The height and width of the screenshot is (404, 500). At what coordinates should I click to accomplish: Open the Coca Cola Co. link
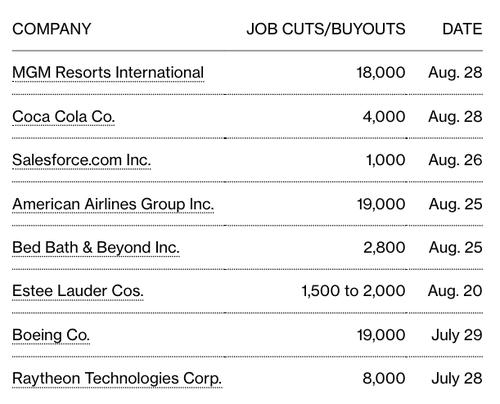click(x=64, y=117)
